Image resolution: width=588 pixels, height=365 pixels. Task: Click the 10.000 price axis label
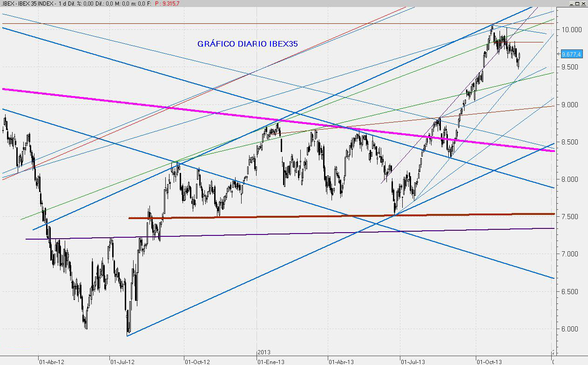(x=571, y=29)
